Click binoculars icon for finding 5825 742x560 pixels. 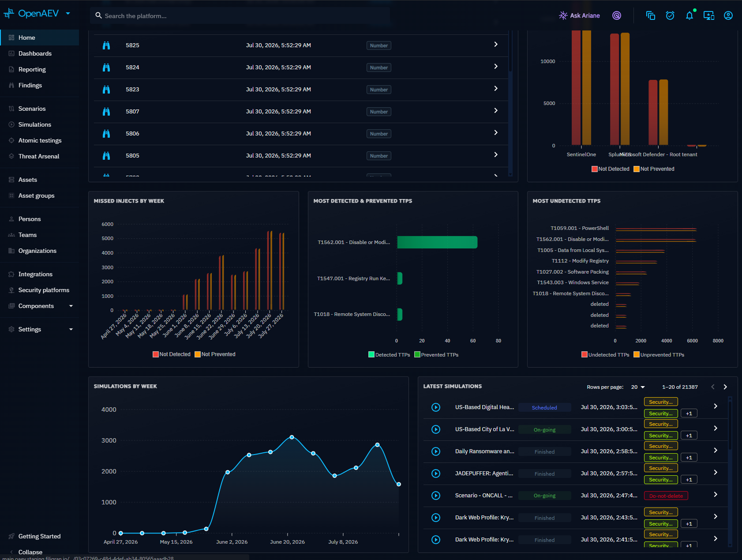point(106,45)
